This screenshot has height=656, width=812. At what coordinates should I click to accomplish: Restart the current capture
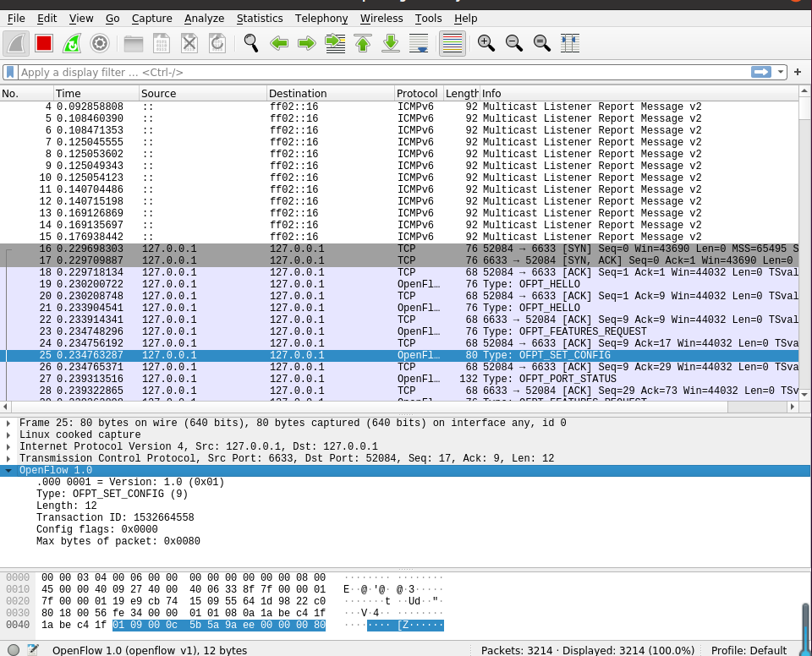pyautogui.click(x=72, y=43)
